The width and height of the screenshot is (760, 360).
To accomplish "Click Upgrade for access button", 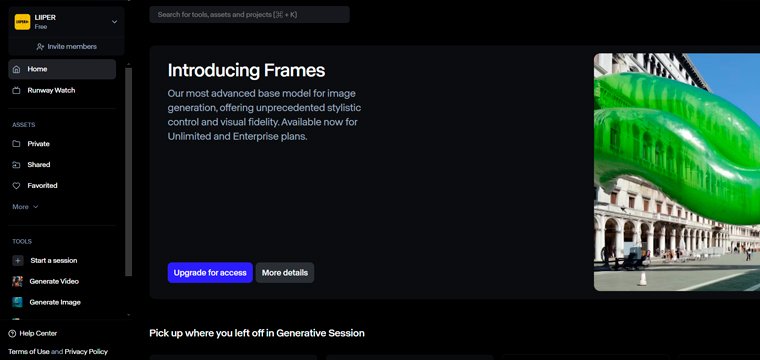I will click(x=210, y=273).
